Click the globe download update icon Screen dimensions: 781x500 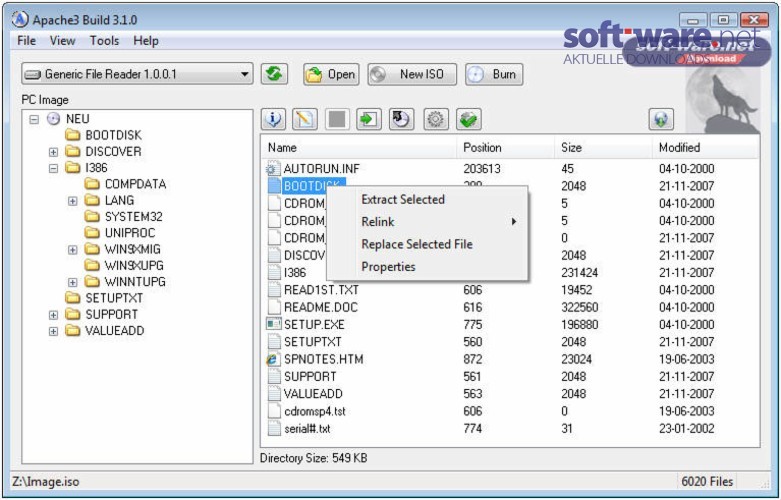(x=661, y=120)
